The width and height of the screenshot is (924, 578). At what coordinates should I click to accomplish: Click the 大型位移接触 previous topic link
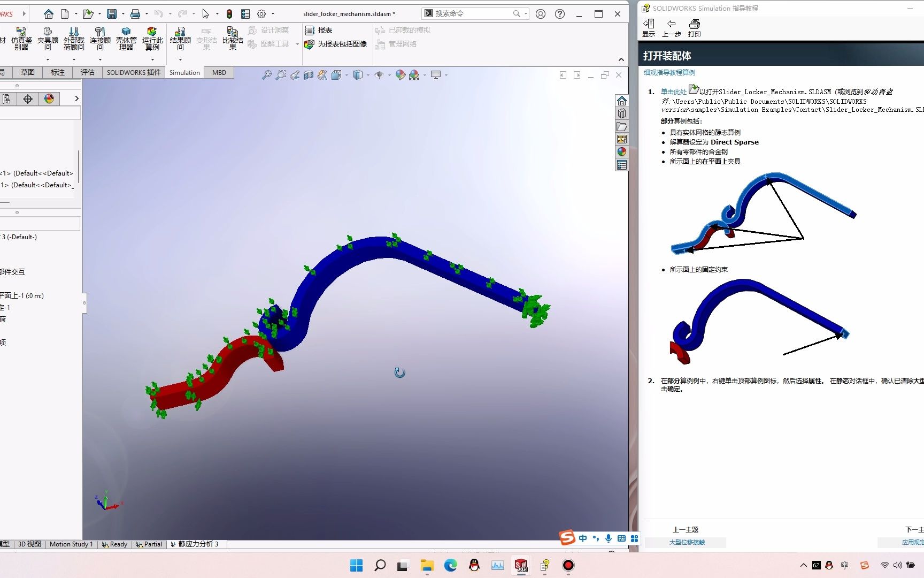pyautogui.click(x=687, y=542)
